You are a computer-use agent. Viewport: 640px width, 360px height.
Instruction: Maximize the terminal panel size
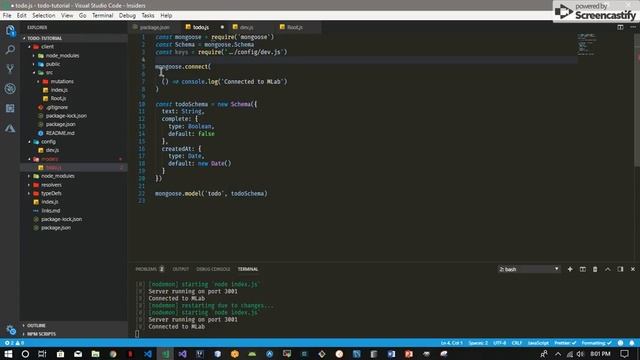click(607, 269)
